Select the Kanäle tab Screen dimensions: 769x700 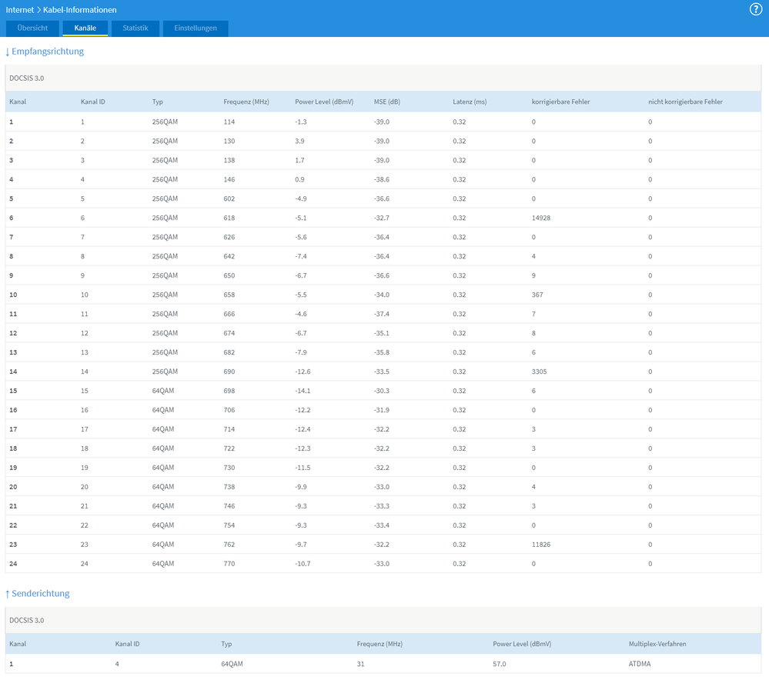point(85,28)
